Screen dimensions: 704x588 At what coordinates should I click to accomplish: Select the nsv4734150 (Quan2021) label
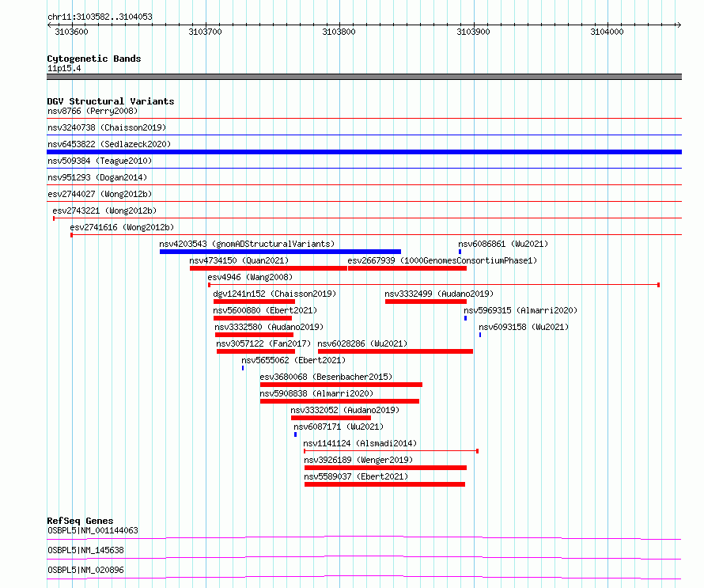point(239,260)
